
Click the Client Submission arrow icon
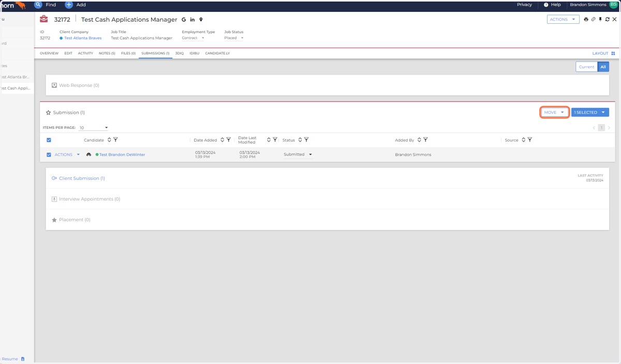(54, 178)
